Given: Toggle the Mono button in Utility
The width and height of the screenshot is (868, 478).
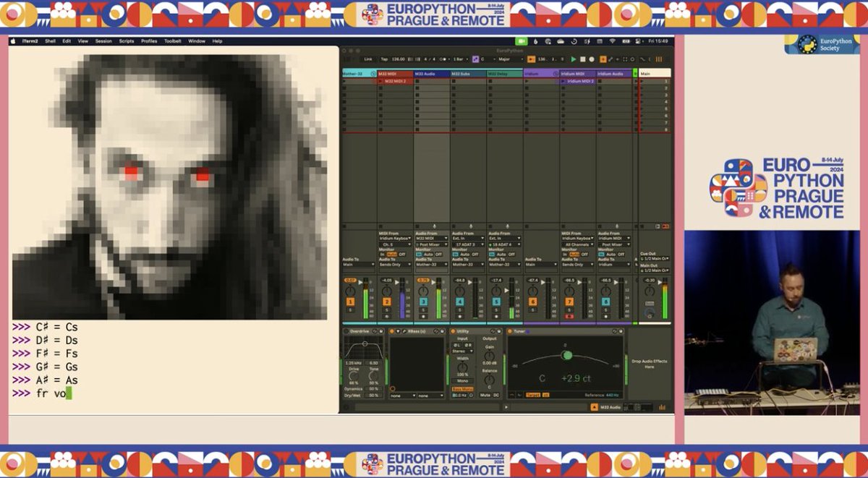Looking at the screenshot, I should (x=462, y=381).
